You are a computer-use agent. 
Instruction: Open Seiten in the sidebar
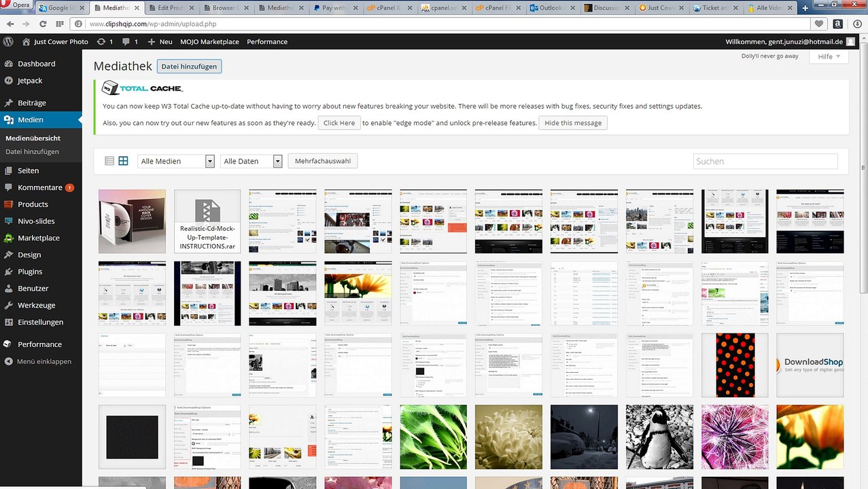[x=41, y=170]
